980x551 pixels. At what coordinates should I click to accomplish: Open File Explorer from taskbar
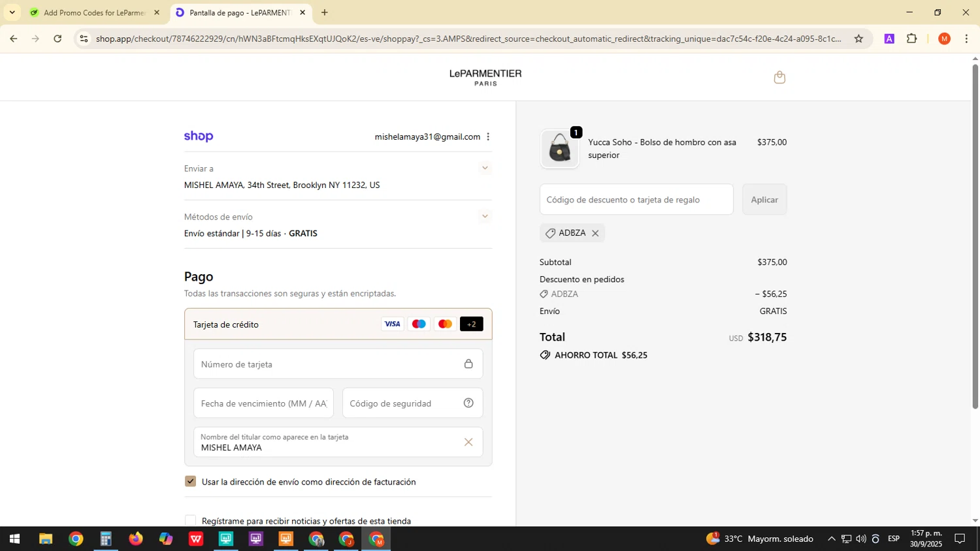[46, 539]
